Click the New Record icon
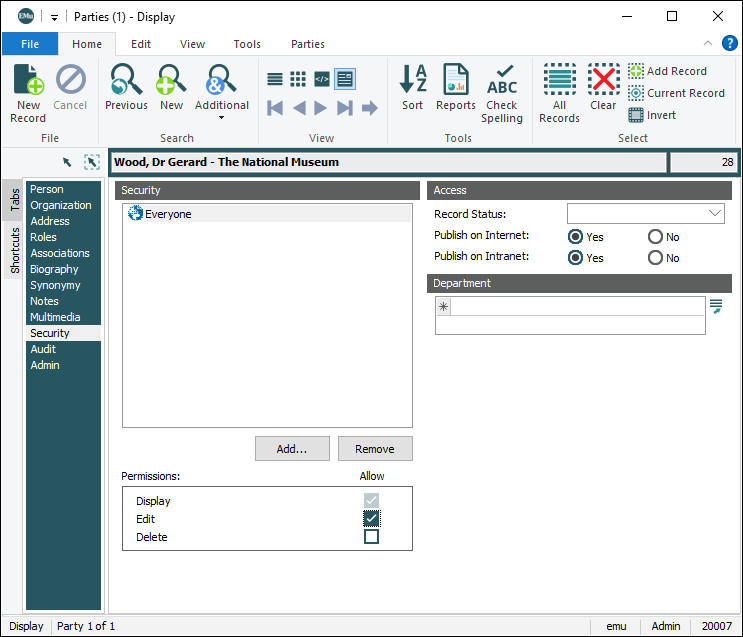This screenshot has height=637, width=743. coord(28,90)
